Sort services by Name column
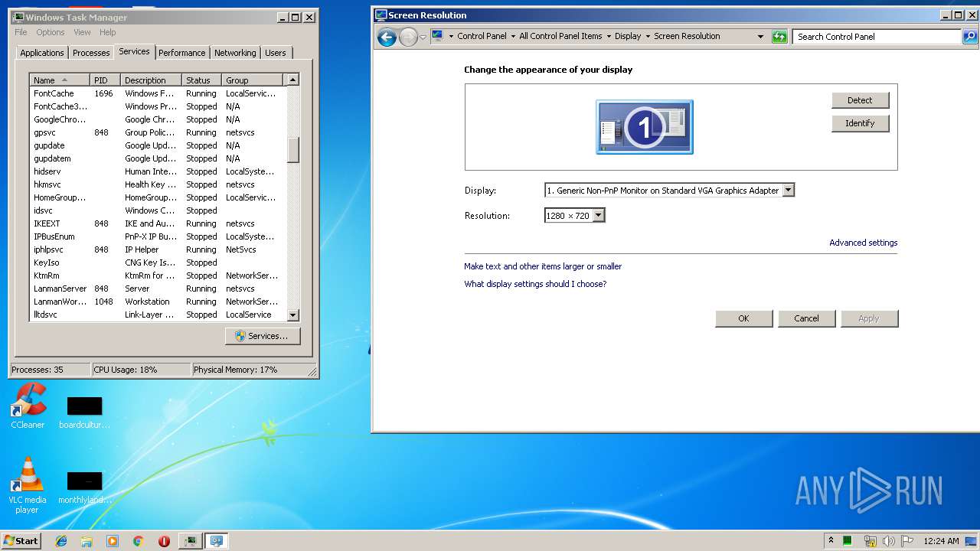Viewport: 980px width, 551px height. coord(60,80)
